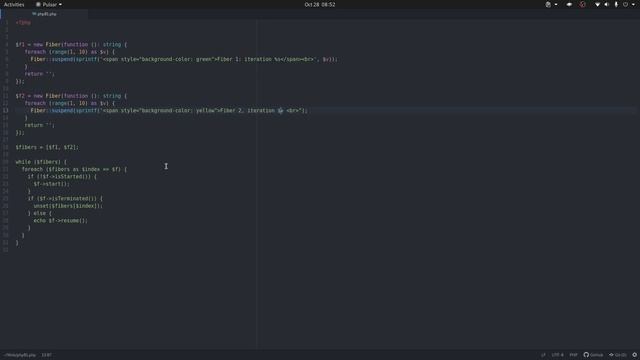Click "if (!$f->isStarted()) {" line
The image size is (640, 360).
pos(62,177)
